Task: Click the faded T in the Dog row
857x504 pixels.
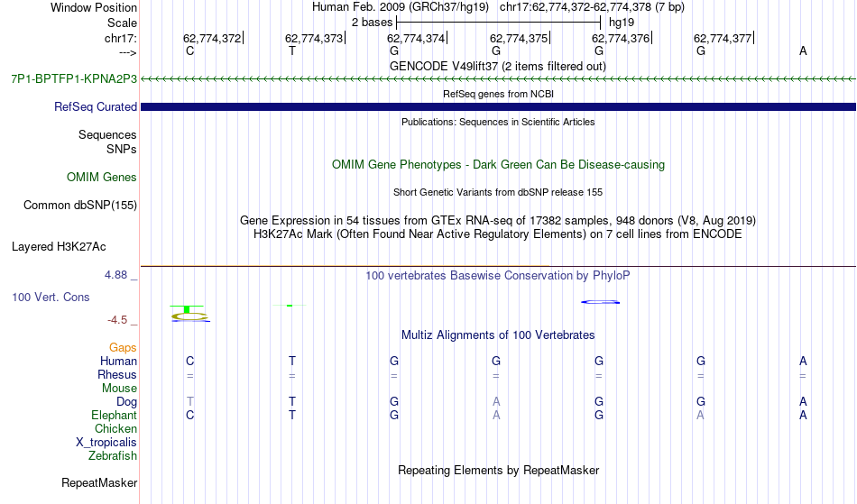Action: (x=189, y=402)
